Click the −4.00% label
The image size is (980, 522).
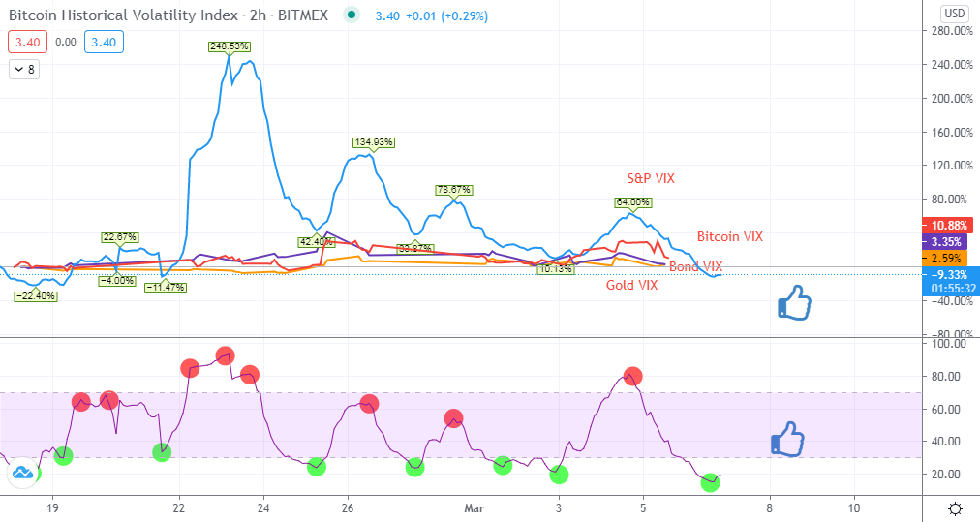tap(117, 281)
